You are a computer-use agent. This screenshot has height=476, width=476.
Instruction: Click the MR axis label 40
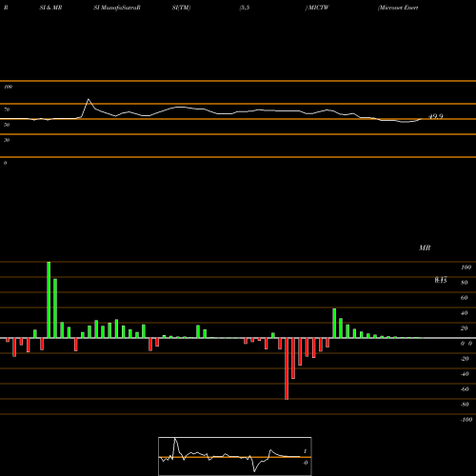click(x=465, y=313)
